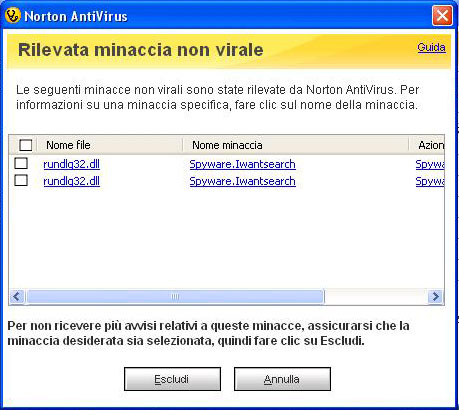Click the truncated action link in the second row
459x410 pixels.
430,181
